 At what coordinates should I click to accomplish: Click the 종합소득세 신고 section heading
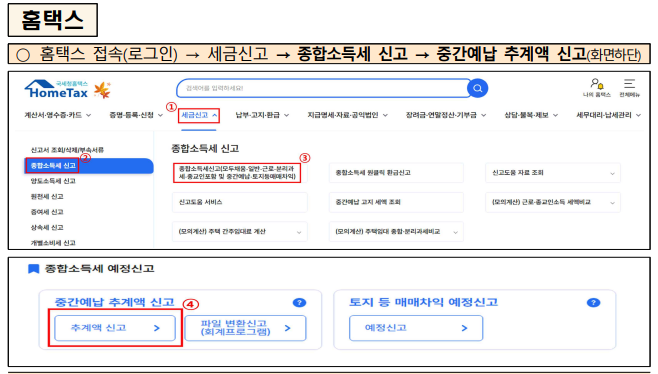pyautogui.click(x=205, y=148)
